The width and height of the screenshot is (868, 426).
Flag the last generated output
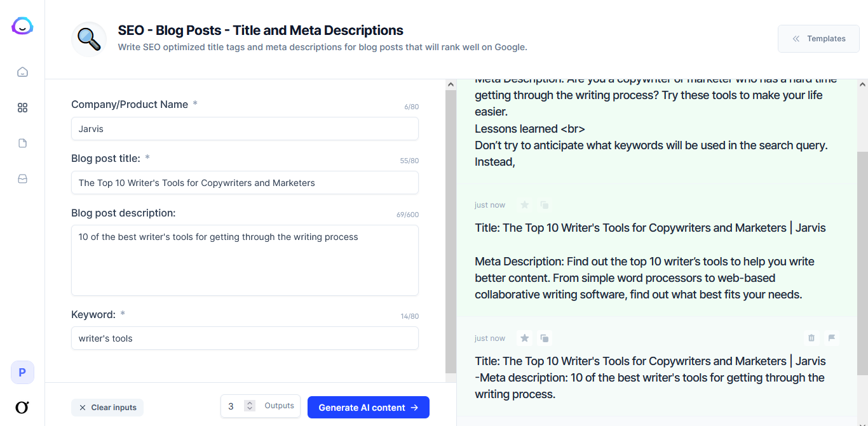click(832, 338)
